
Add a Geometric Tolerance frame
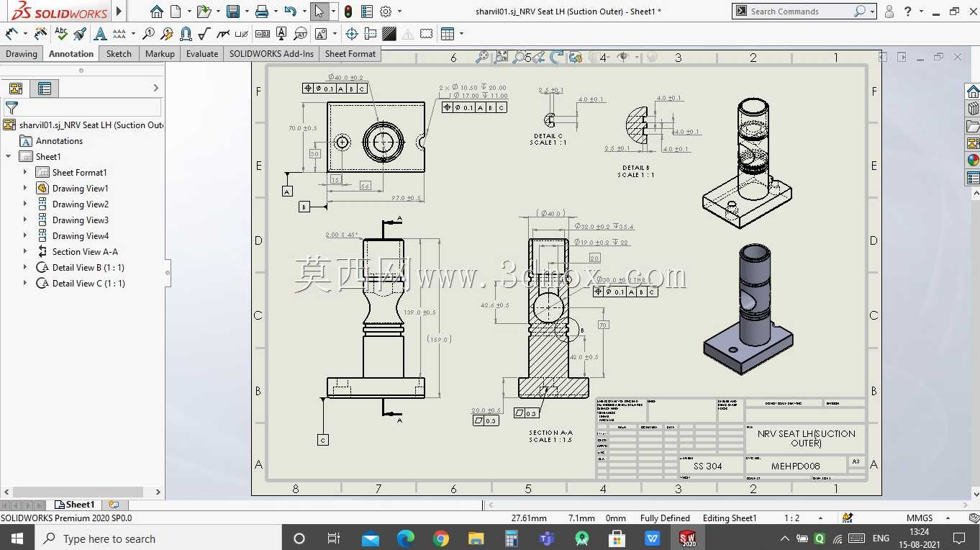click(x=263, y=33)
